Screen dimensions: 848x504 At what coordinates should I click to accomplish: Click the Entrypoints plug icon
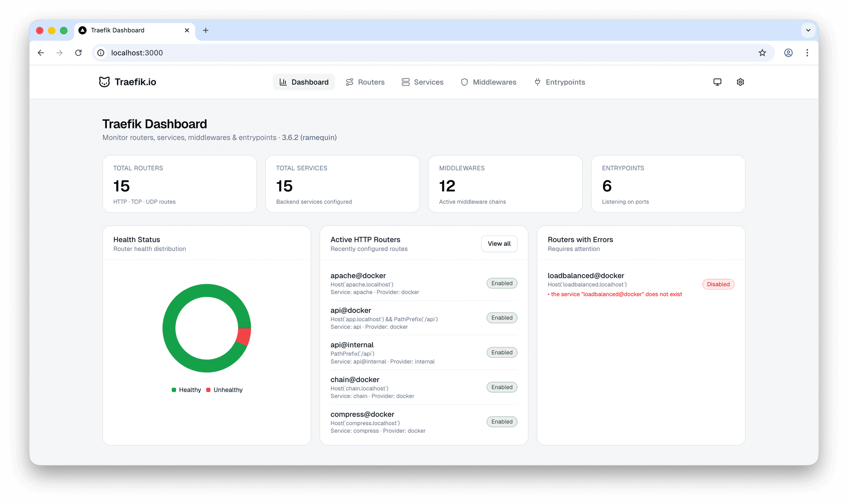(x=537, y=82)
